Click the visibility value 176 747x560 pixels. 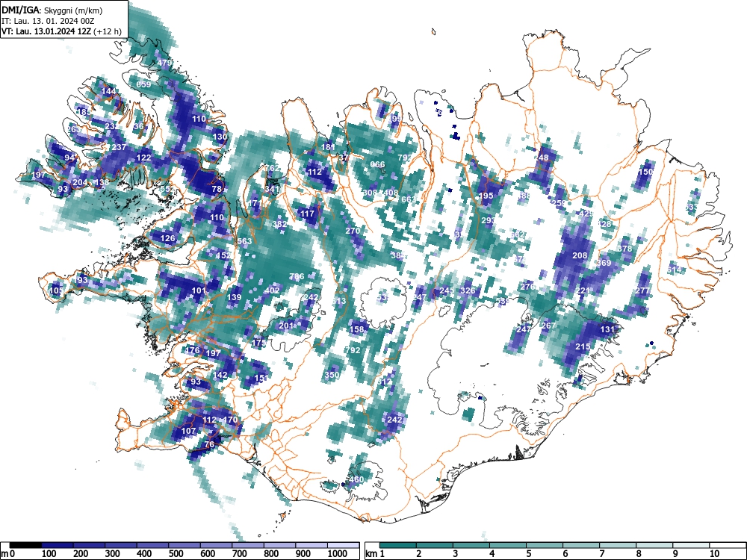pos(193,350)
